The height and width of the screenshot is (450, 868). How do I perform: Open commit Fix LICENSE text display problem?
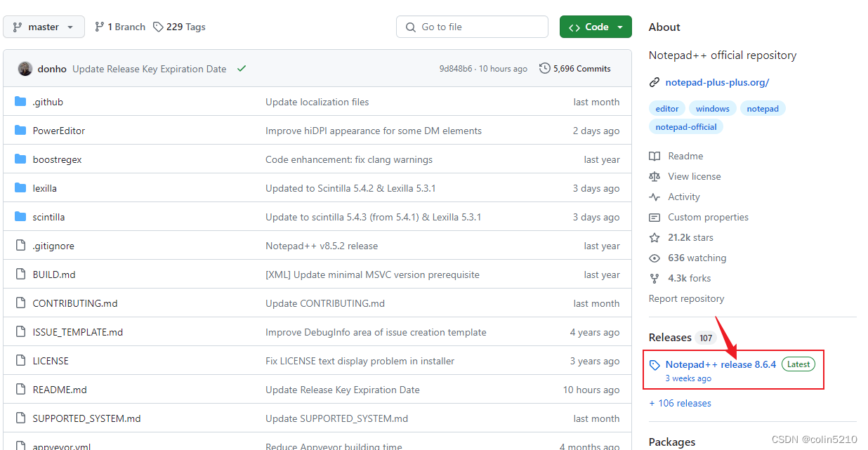point(360,361)
